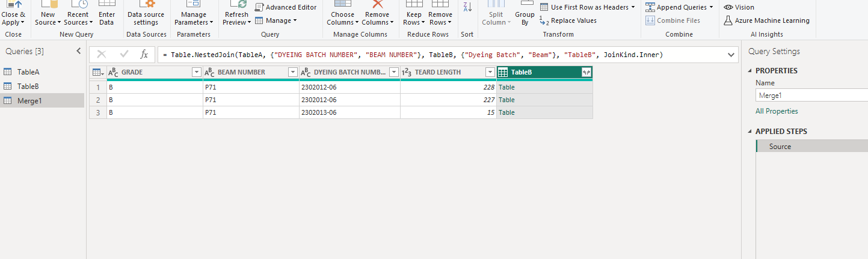868x259 pixels.
Task: Click BEAM NUMBER column type icon
Action: pyautogui.click(x=209, y=72)
